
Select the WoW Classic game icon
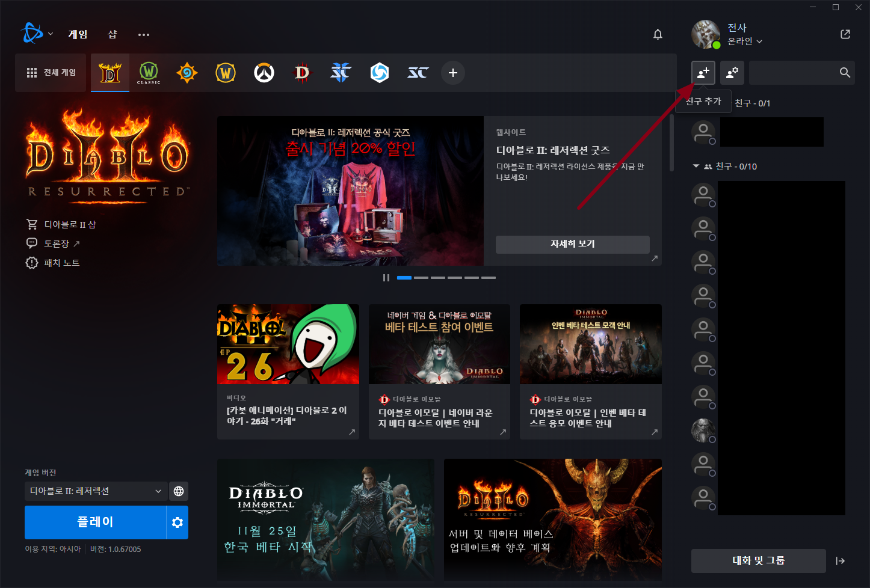point(149,73)
